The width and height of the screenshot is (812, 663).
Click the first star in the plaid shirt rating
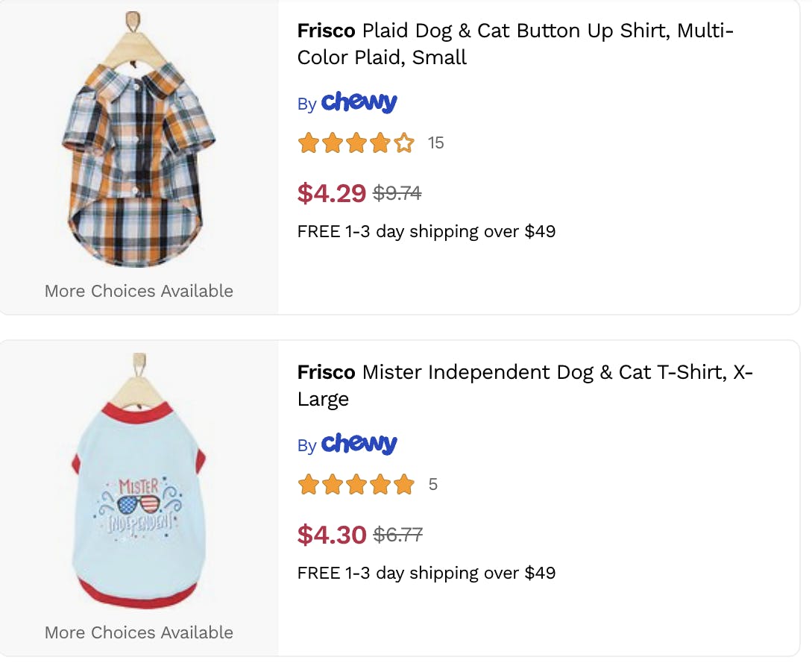click(309, 142)
